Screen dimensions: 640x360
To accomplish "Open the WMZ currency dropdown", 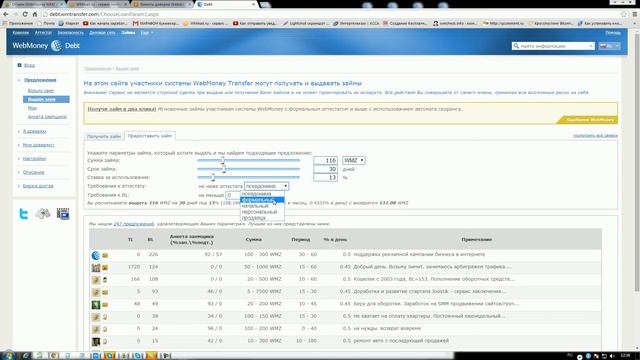I will point(354,160).
